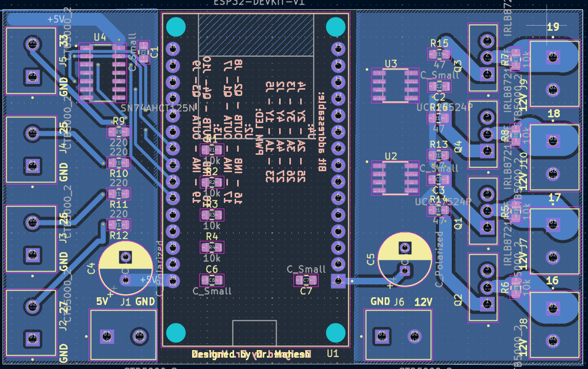Select the U4 SN74AHCT125N IC footprint
Image resolution: width=588 pixels, height=369 pixels.
tap(102, 74)
